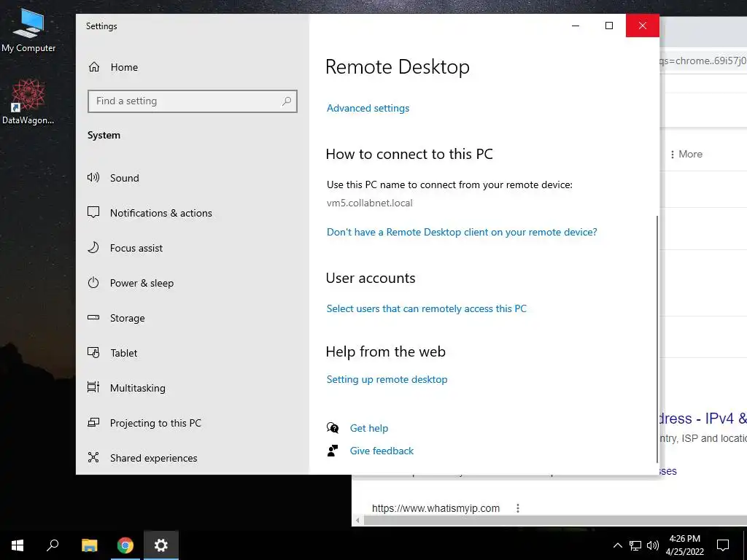Click the Get help chat icon
The width and height of the screenshot is (747, 560).
tap(333, 427)
